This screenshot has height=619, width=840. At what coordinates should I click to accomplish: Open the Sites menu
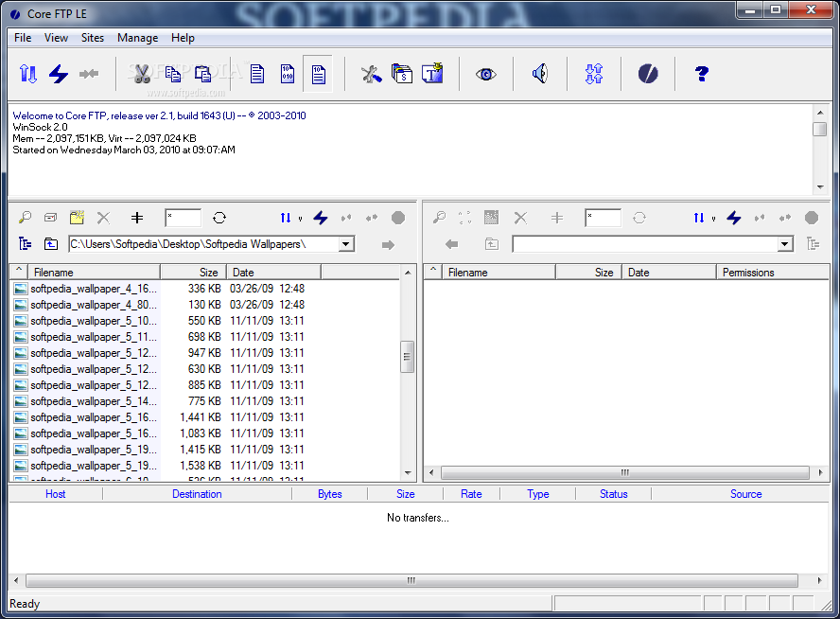(93, 38)
